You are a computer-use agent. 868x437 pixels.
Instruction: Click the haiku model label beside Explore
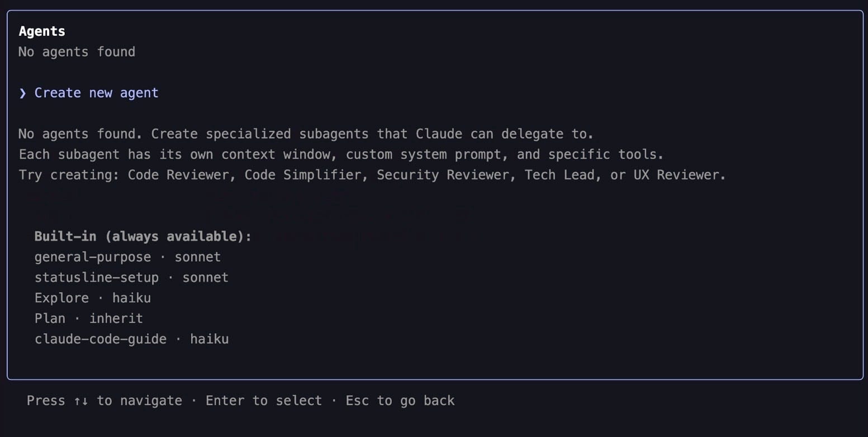[x=131, y=298]
